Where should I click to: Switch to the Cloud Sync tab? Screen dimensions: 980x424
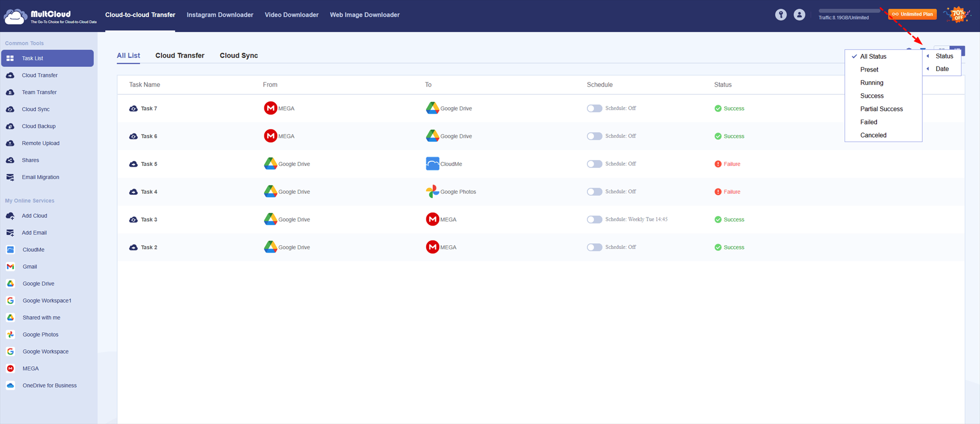pyautogui.click(x=239, y=56)
